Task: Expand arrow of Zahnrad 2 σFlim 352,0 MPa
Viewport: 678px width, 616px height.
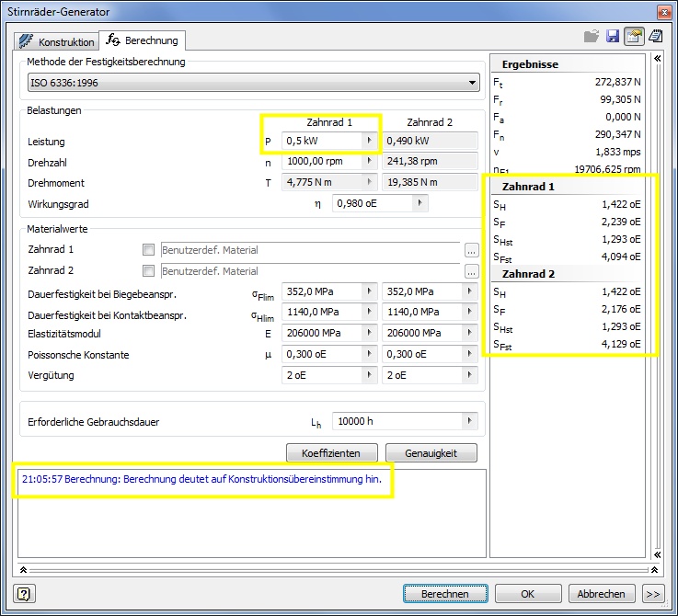Action: pyautogui.click(x=469, y=291)
